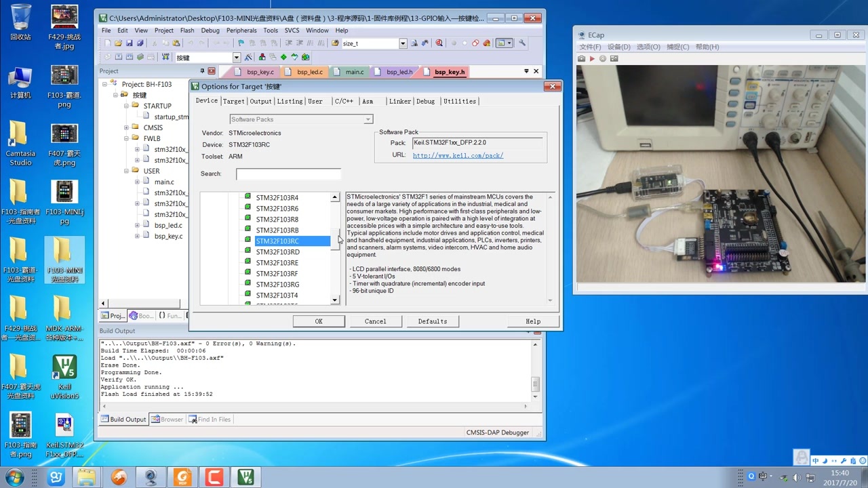Click the Batch Build toolbar icon
The height and width of the screenshot is (488, 868).
click(x=140, y=58)
